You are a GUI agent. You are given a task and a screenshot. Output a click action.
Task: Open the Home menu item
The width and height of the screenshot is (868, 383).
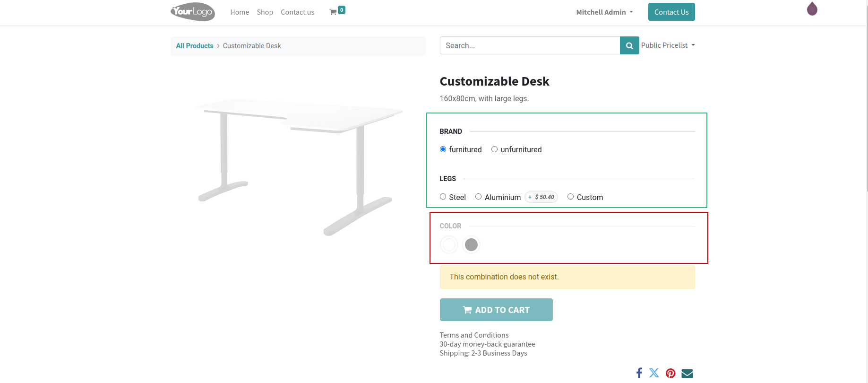[x=240, y=12]
